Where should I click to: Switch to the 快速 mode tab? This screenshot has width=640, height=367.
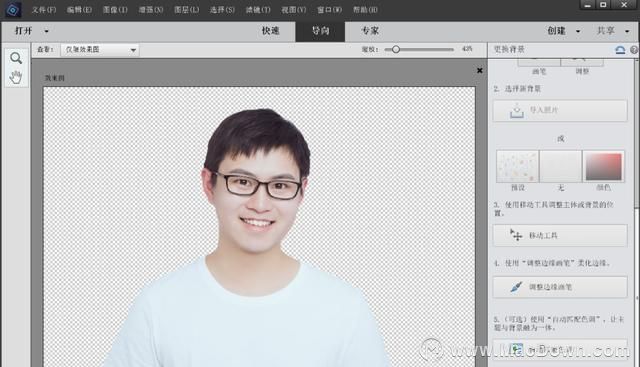270,31
